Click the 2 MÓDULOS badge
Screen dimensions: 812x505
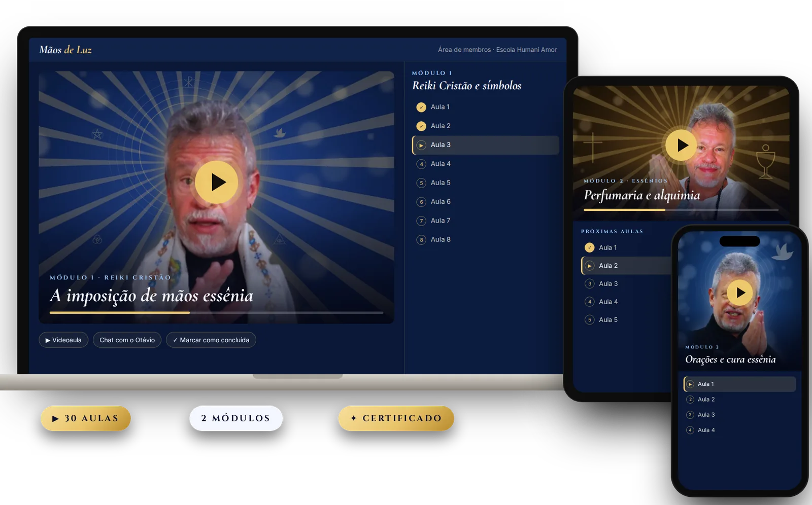[x=236, y=418]
